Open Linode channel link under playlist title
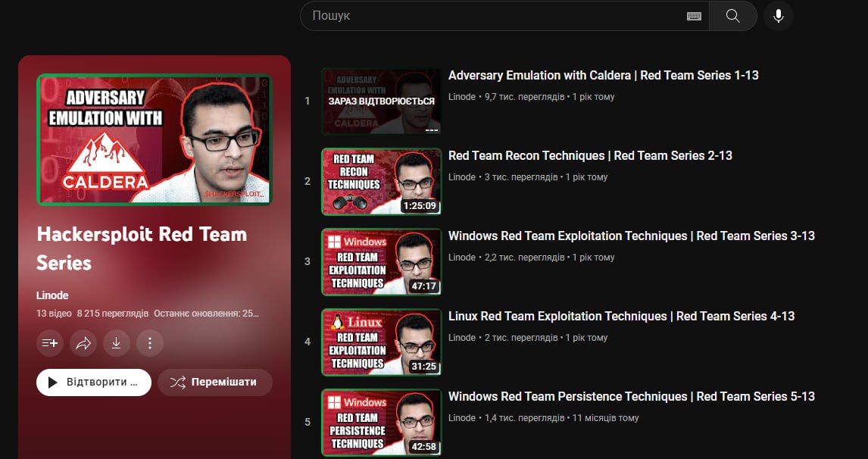Image resolution: width=868 pixels, height=459 pixels. (51, 295)
